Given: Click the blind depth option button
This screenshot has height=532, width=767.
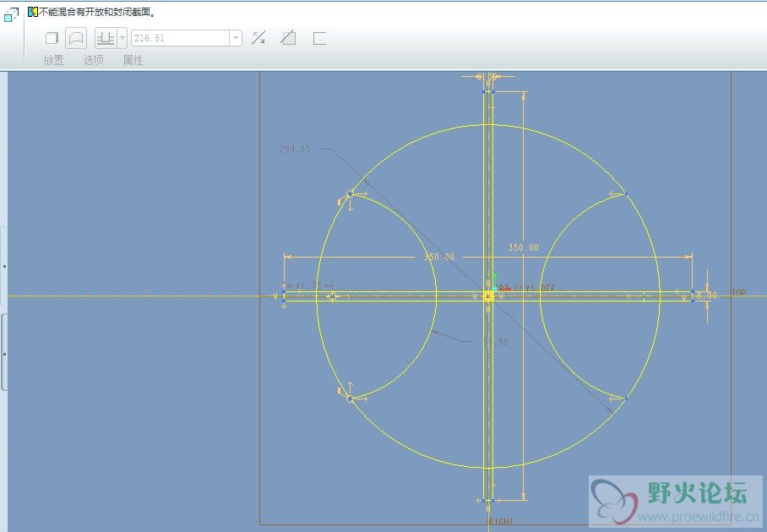Looking at the screenshot, I should 106,38.
